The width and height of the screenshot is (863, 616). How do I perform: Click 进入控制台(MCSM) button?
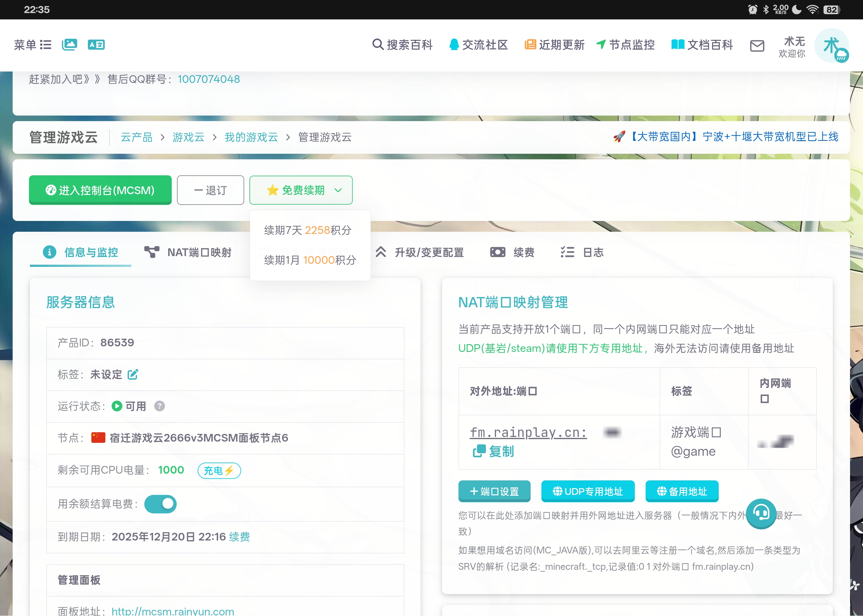[x=100, y=190]
